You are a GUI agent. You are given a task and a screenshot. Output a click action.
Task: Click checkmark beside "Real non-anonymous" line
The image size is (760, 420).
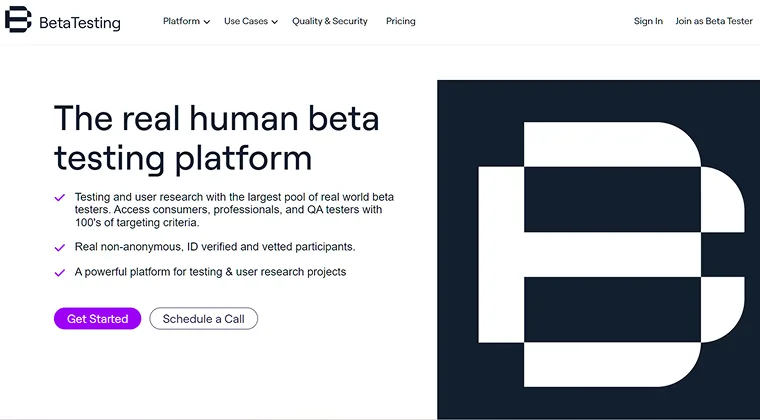tap(60, 248)
